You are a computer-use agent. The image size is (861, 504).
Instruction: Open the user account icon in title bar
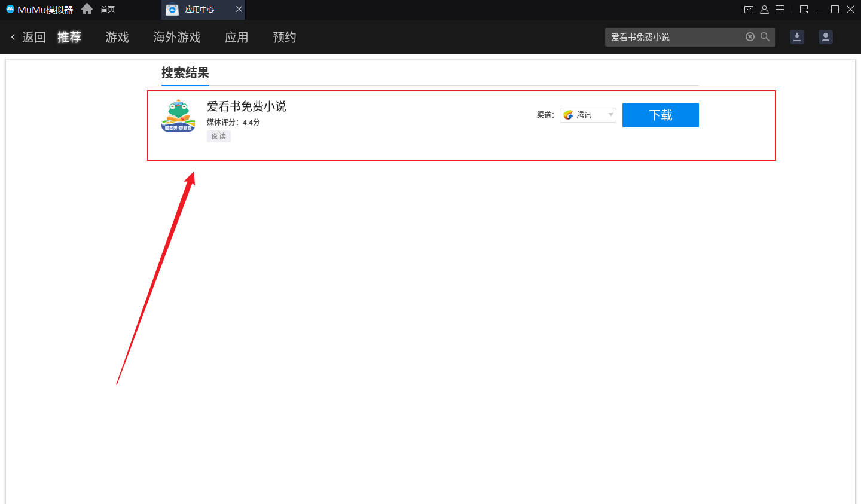coord(764,10)
